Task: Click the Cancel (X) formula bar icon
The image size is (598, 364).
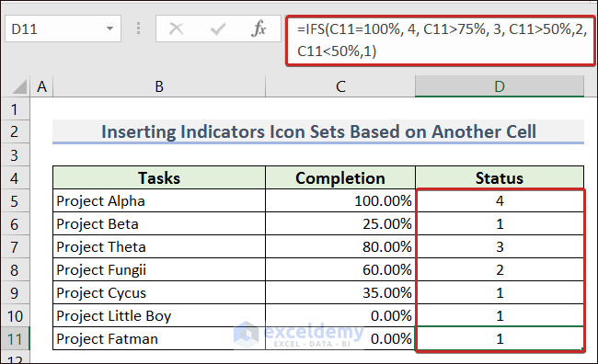Action: [x=177, y=28]
